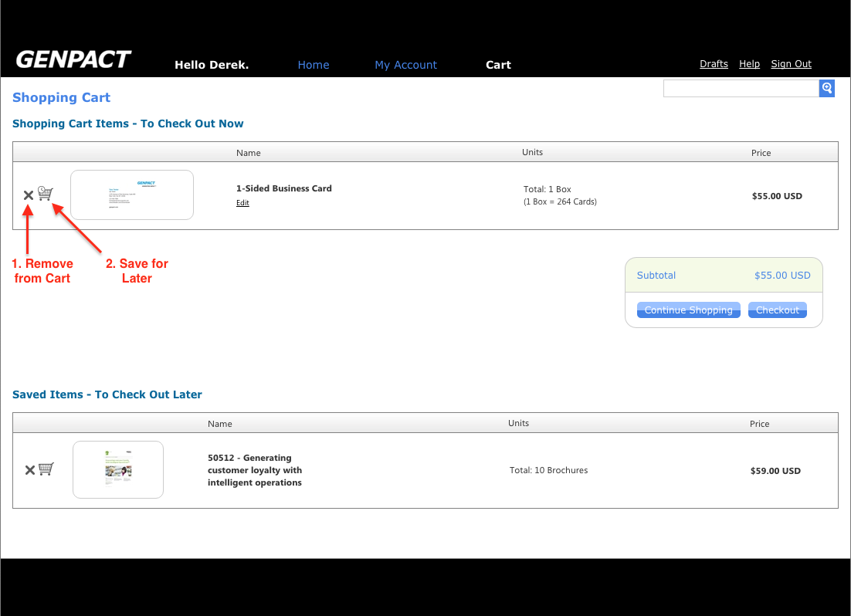Open the Drafts link
Image resolution: width=851 pixels, height=616 pixels.
(714, 64)
